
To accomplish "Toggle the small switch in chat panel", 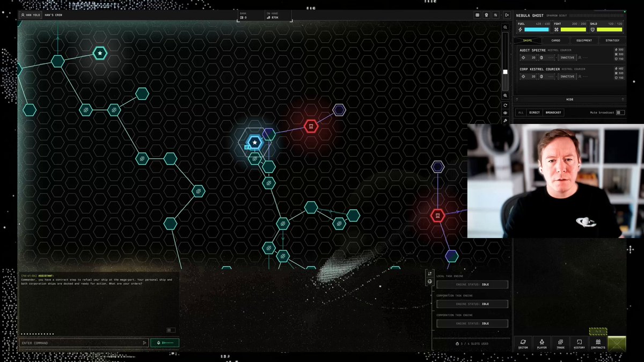I will pyautogui.click(x=171, y=330).
